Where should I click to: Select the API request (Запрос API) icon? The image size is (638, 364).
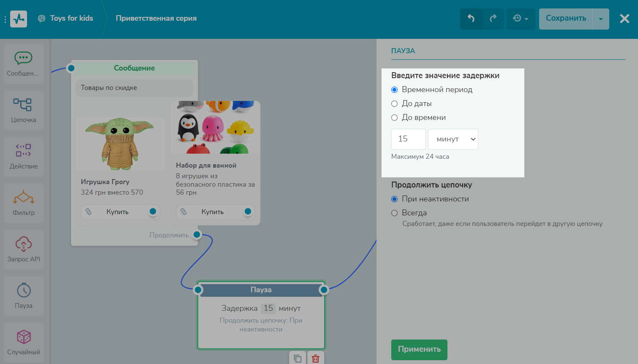pyautogui.click(x=23, y=244)
